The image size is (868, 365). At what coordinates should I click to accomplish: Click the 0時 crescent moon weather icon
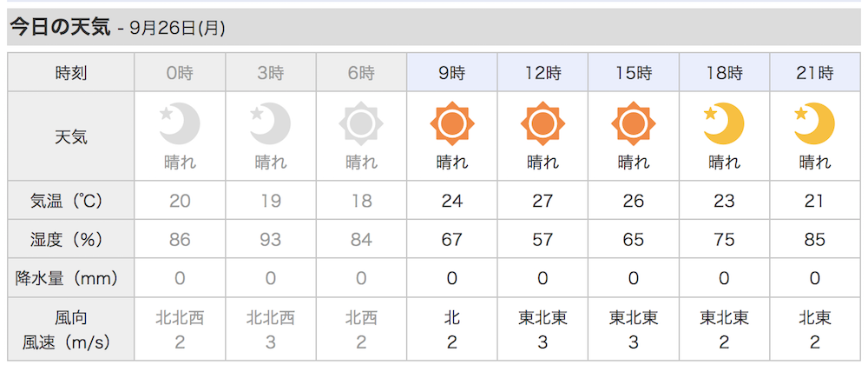(180, 124)
